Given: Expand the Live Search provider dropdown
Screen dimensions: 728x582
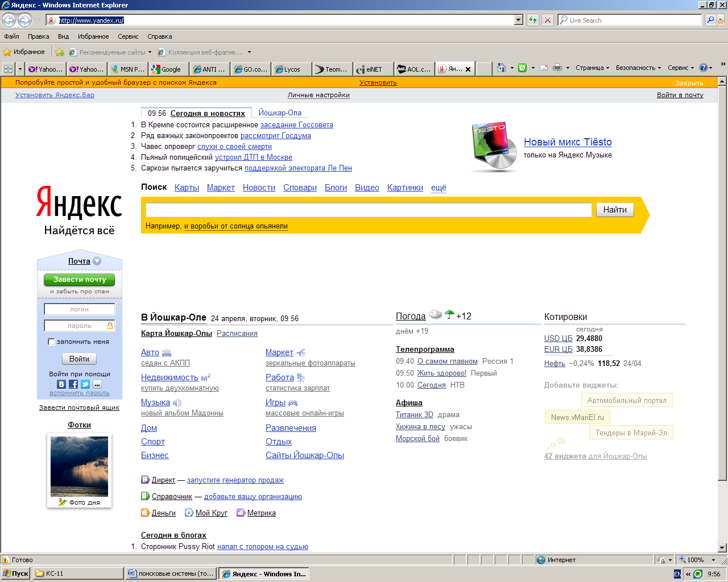Looking at the screenshot, I should [x=721, y=20].
